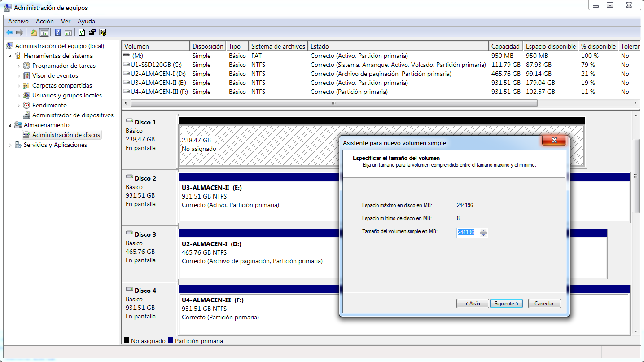This screenshot has height=362, width=644.
Task: Open the Help question mark icon
Action: 57,32
